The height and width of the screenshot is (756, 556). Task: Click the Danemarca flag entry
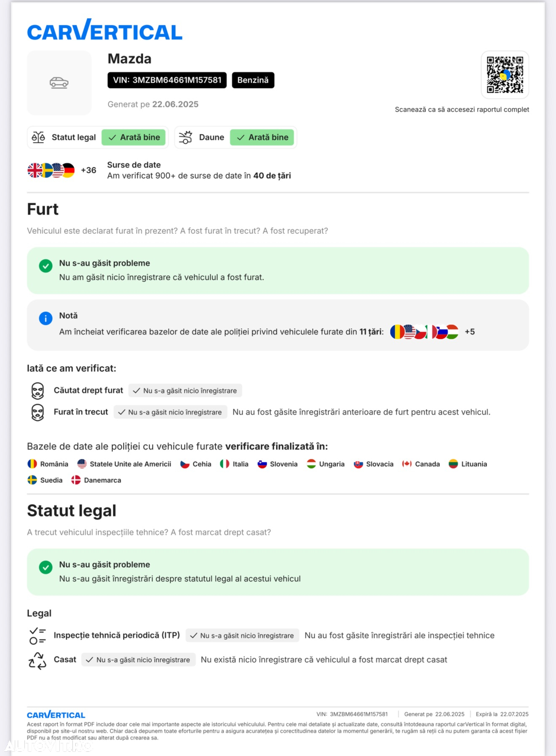click(x=96, y=480)
